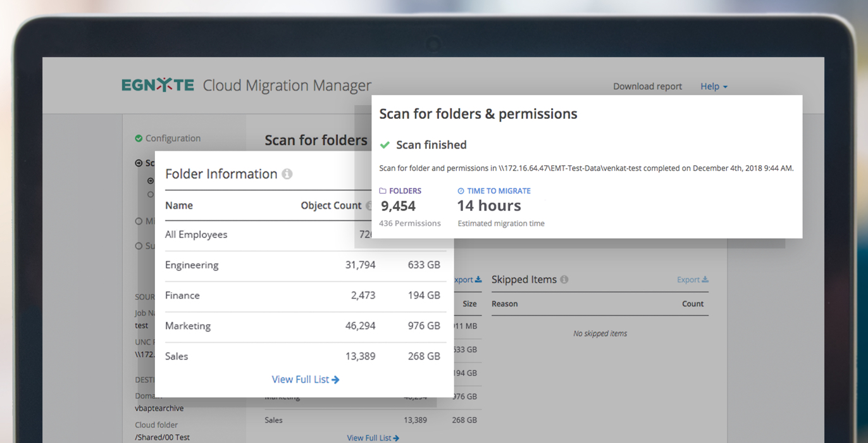Click the clock icon beside TIME TO MIGRATE
868x443 pixels.
(x=461, y=191)
